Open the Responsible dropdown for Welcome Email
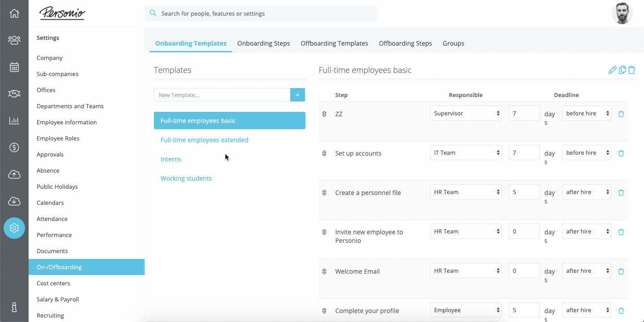Image resolution: width=644 pixels, height=322 pixels. coord(466,271)
